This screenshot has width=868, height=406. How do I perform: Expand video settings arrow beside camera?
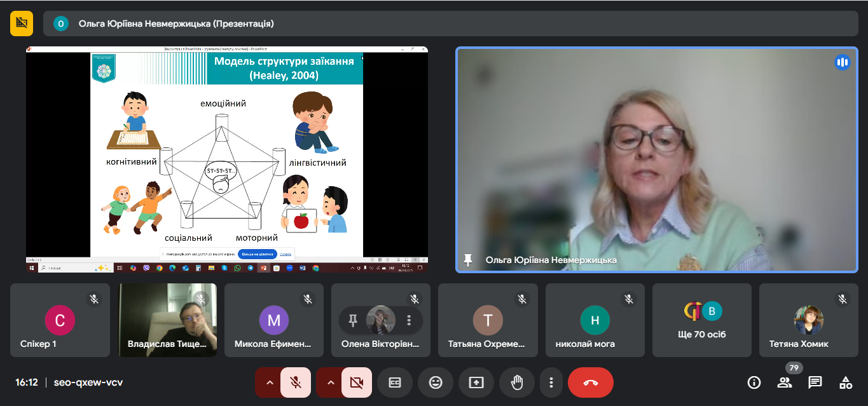[x=331, y=382]
